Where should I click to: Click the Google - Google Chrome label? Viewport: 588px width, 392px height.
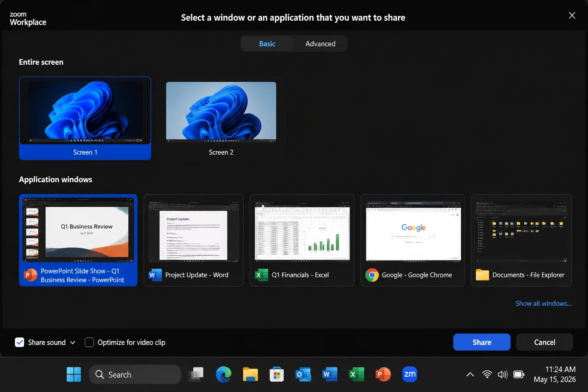(417, 275)
